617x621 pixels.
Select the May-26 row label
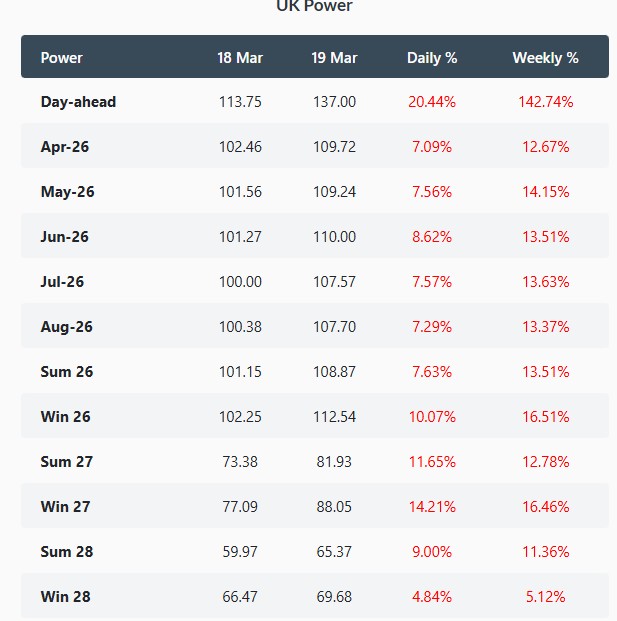coord(67,192)
